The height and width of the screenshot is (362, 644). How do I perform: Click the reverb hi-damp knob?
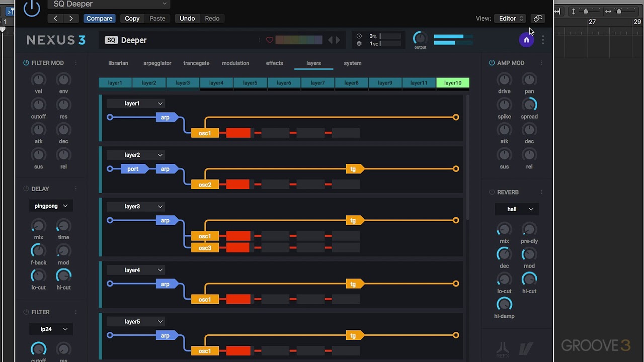tap(504, 304)
